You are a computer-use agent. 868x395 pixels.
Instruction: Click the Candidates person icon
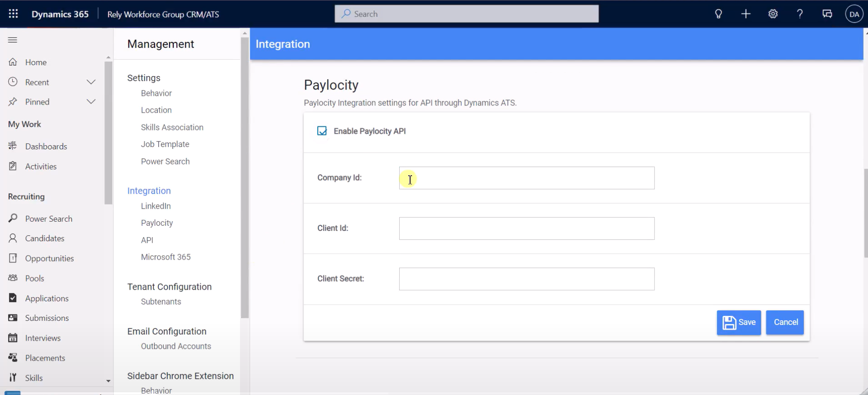(13, 238)
